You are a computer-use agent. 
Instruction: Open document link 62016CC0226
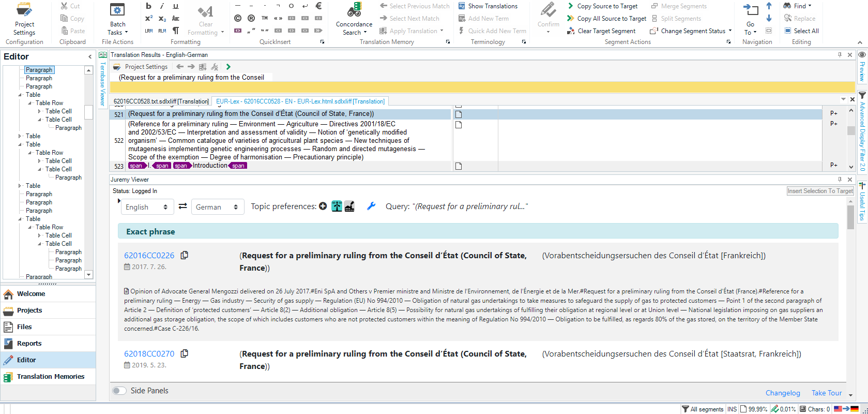tap(149, 255)
